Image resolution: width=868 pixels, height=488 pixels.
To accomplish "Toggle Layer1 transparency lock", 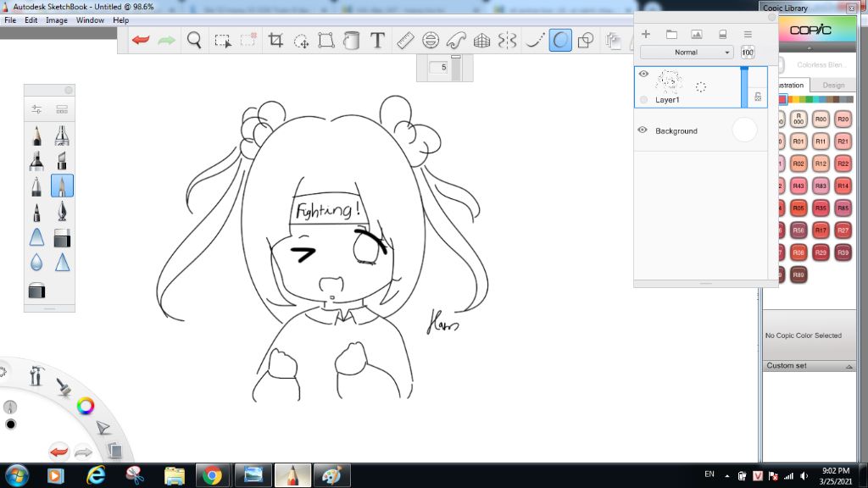I will (x=758, y=97).
